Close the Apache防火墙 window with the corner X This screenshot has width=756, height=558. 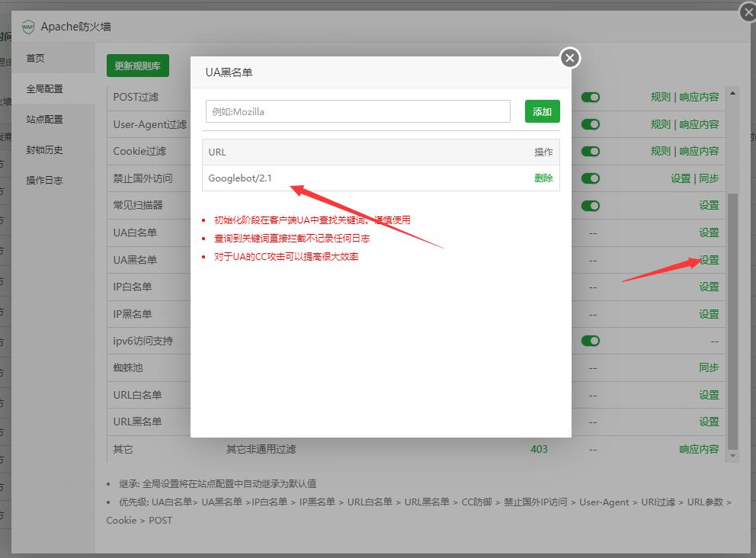[748, 12]
